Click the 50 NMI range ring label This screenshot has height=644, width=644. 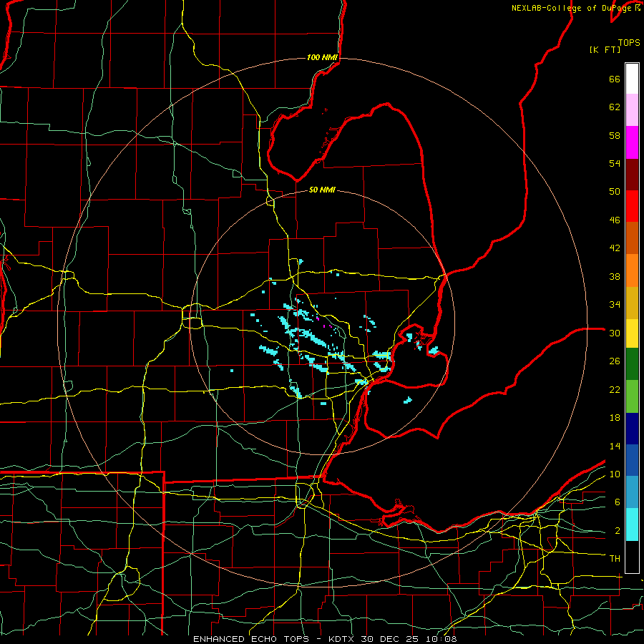tap(322, 190)
